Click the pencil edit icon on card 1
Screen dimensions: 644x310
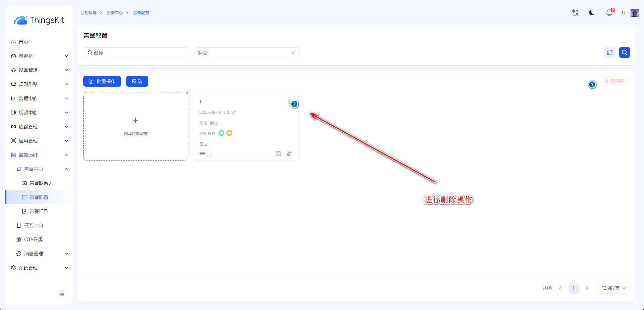click(x=289, y=153)
